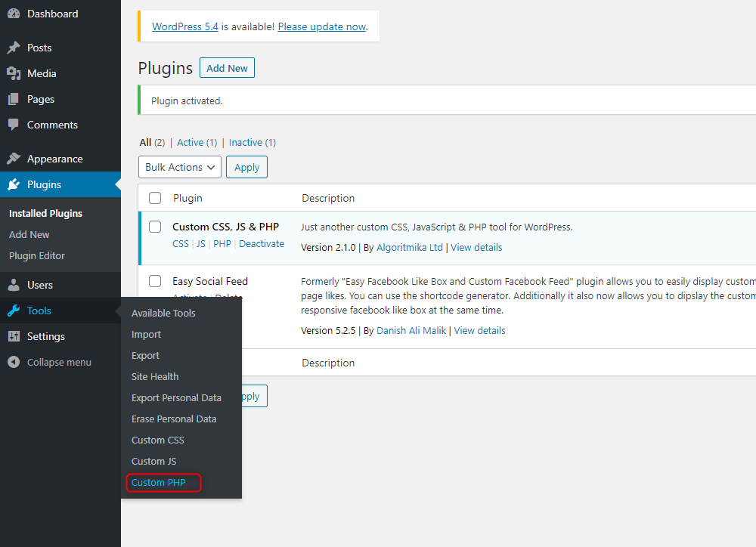
Task: Open Plugin Editor in sidebar
Action: (x=36, y=255)
